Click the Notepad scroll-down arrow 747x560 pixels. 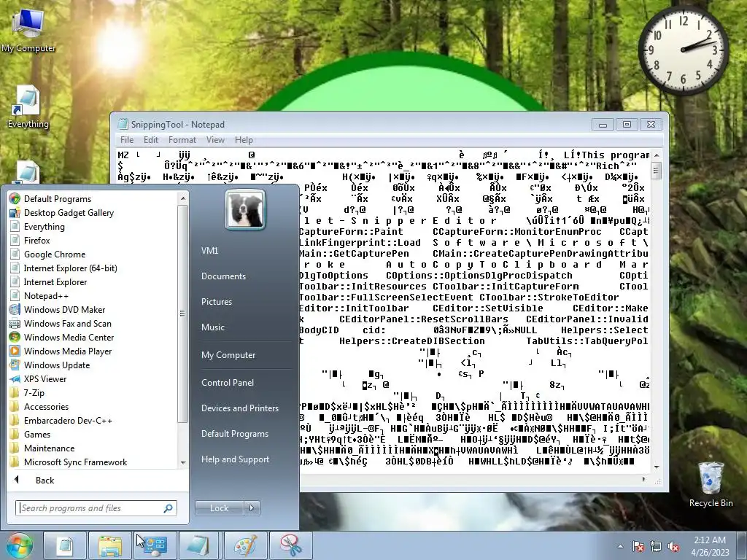pyautogui.click(x=656, y=467)
